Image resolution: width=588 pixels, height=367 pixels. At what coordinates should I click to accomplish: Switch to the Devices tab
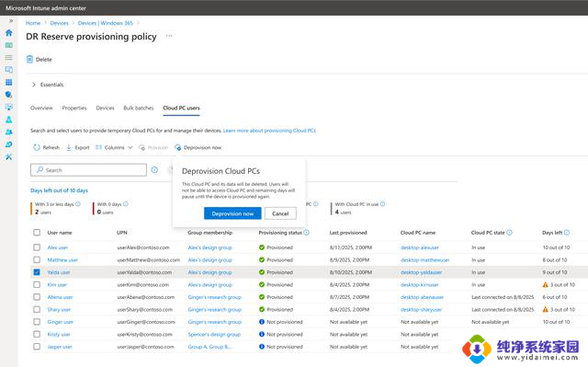click(x=105, y=108)
